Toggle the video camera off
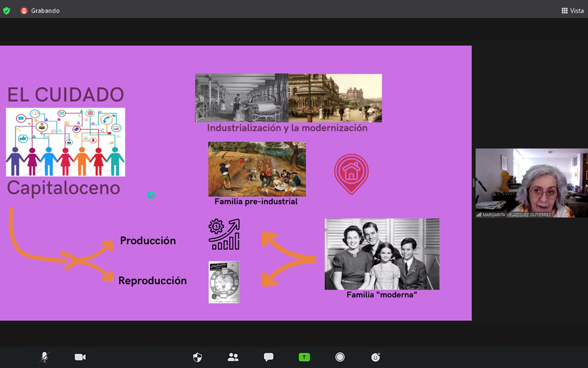Image resolution: width=588 pixels, height=368 pixels. pos(80,357)
